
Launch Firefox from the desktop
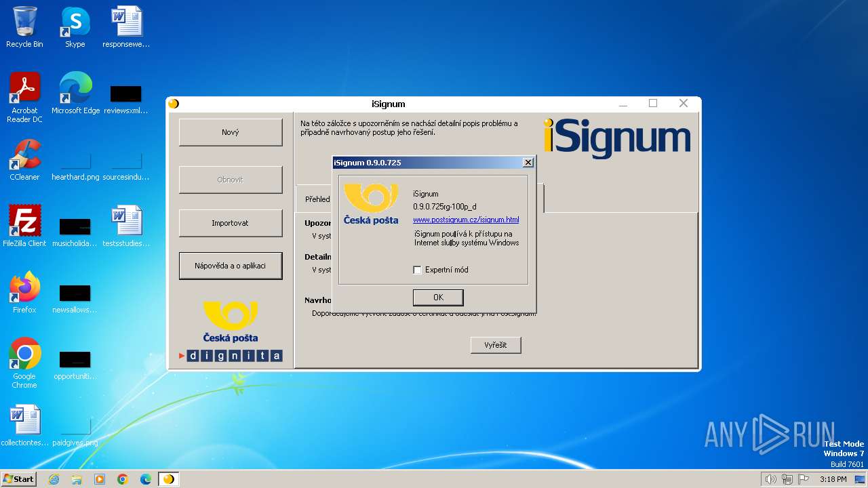[x=24, y=293]
